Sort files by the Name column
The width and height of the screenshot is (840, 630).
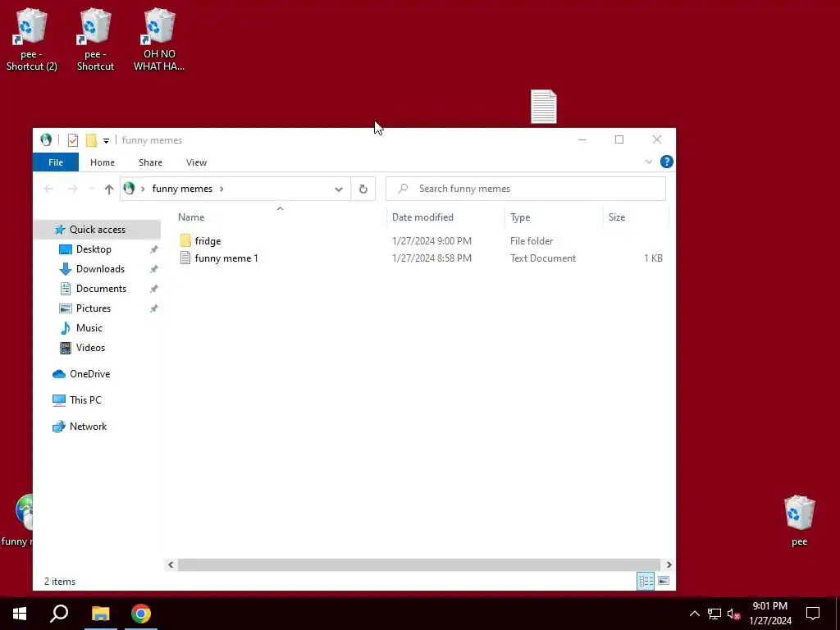click(281, 217)
